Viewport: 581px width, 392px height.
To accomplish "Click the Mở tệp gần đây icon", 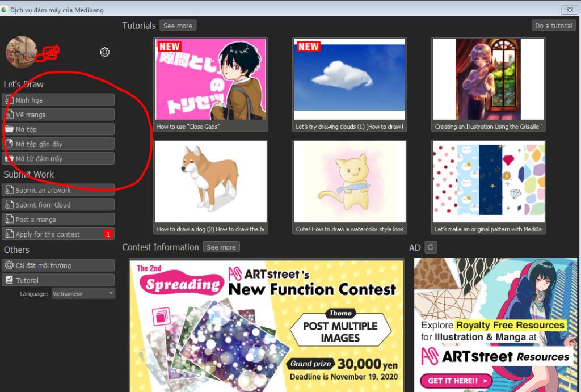I will pyautogui.click(x=9, y=144).
